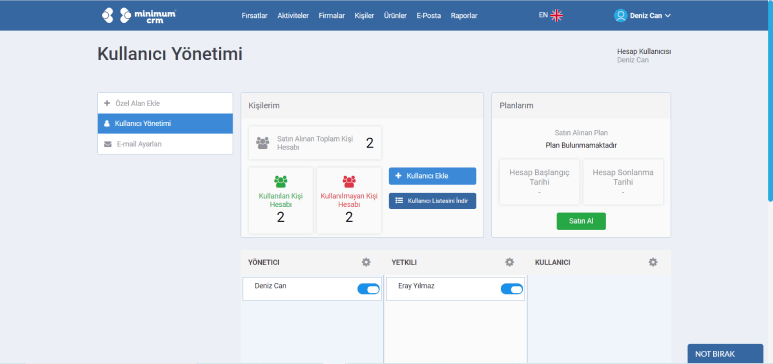Screen dimensions: 773x364
Task: Click the KULLANICI column title
Action: (552, 262)
